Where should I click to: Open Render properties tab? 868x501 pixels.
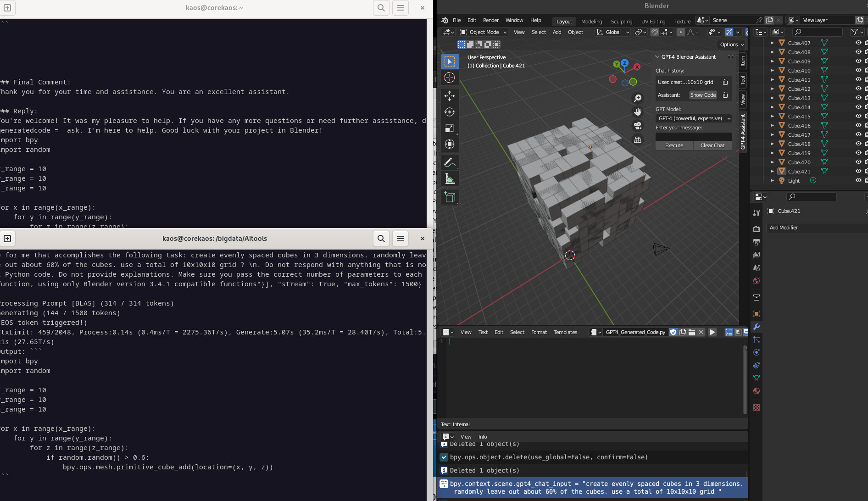757,229
